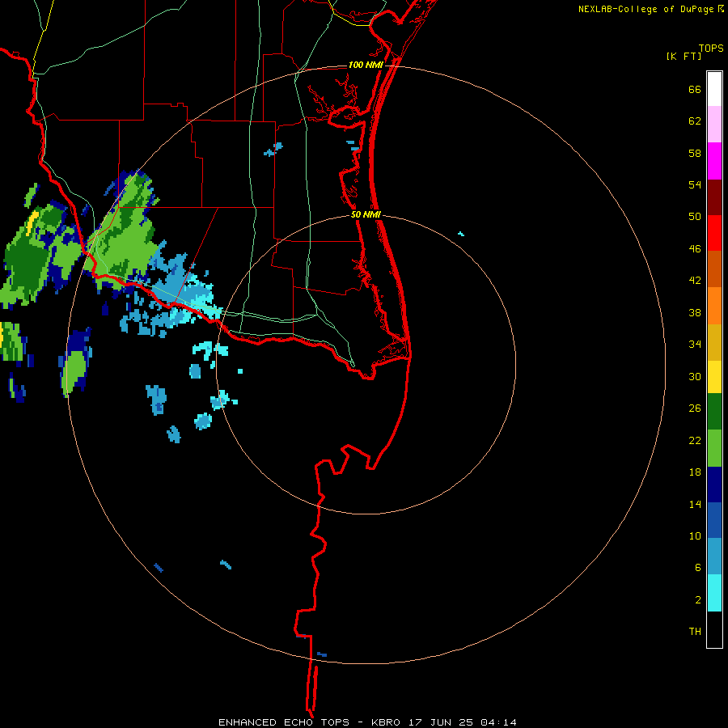Click the 14 legend value
728x728 pixels.
pos(695,504)
